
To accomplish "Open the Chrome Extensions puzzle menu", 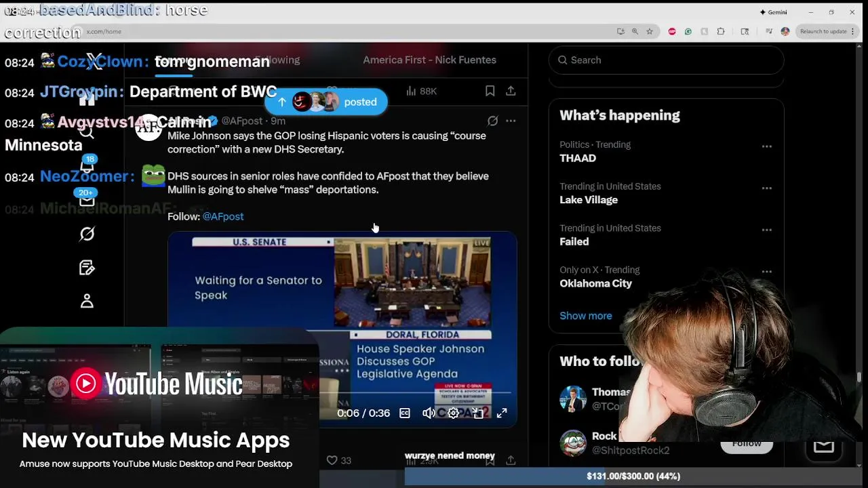I will tap(721, 31).
